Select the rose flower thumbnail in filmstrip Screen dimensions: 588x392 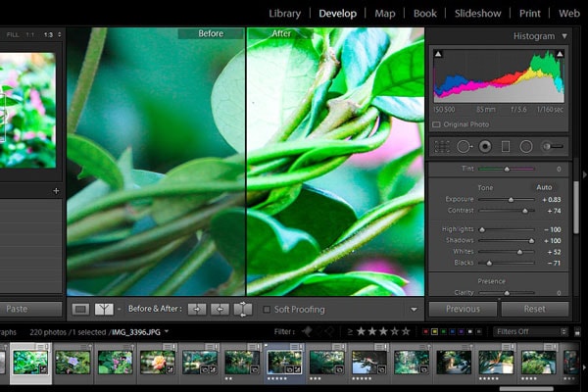click(158, 363)
